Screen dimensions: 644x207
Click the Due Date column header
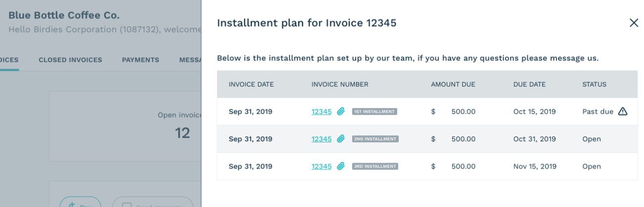click(529, 84)
